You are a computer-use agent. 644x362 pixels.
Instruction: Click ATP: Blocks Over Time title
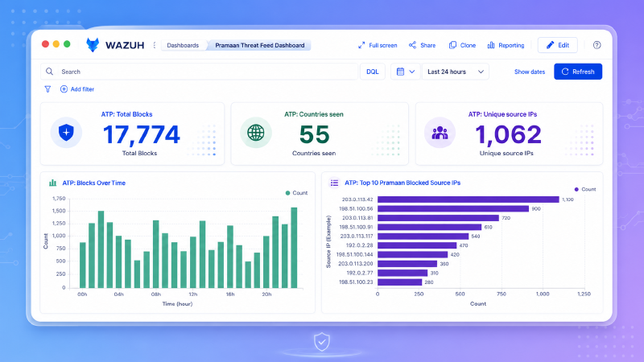click(x=93, y=183)
